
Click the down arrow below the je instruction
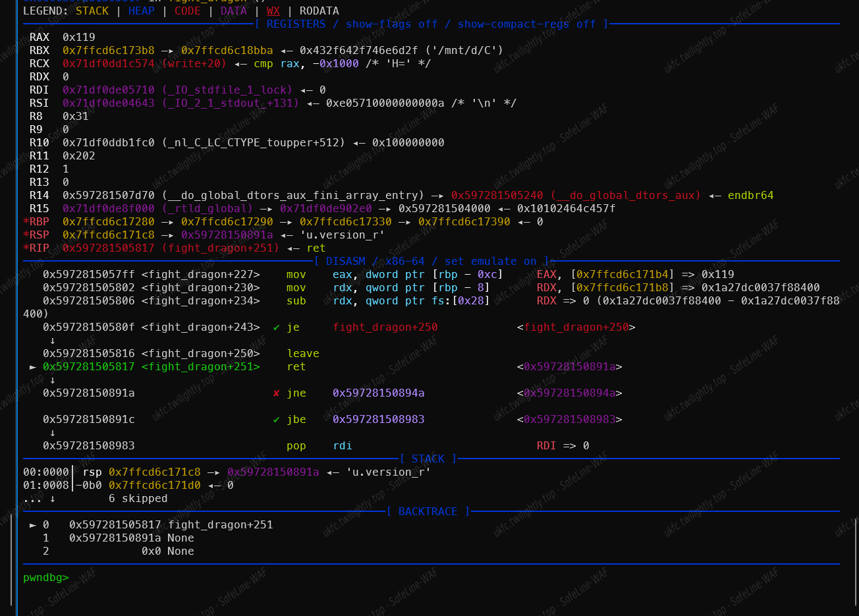pos(53,341)
